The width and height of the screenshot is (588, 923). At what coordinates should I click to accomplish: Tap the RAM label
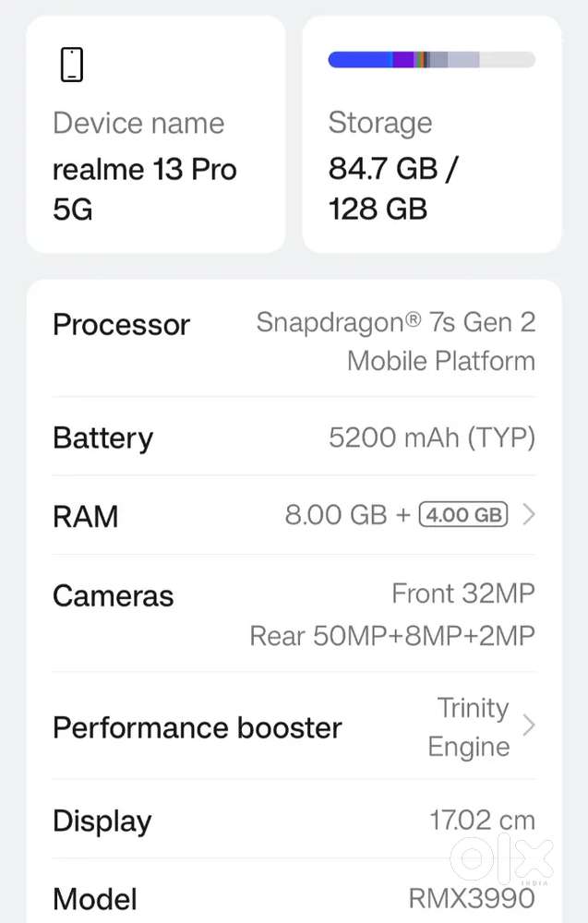point(86,516)
